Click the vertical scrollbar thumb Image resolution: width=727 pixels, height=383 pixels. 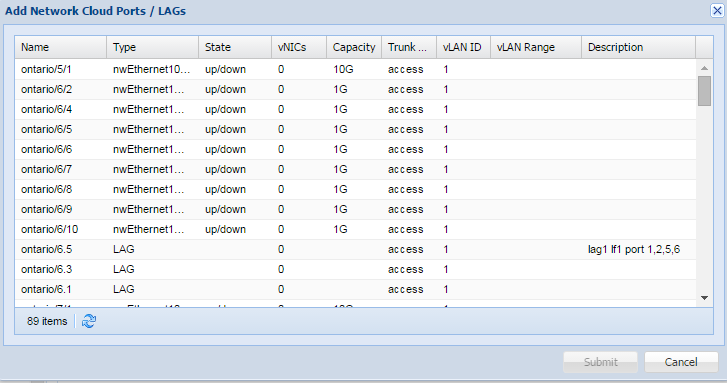[704, 91]
